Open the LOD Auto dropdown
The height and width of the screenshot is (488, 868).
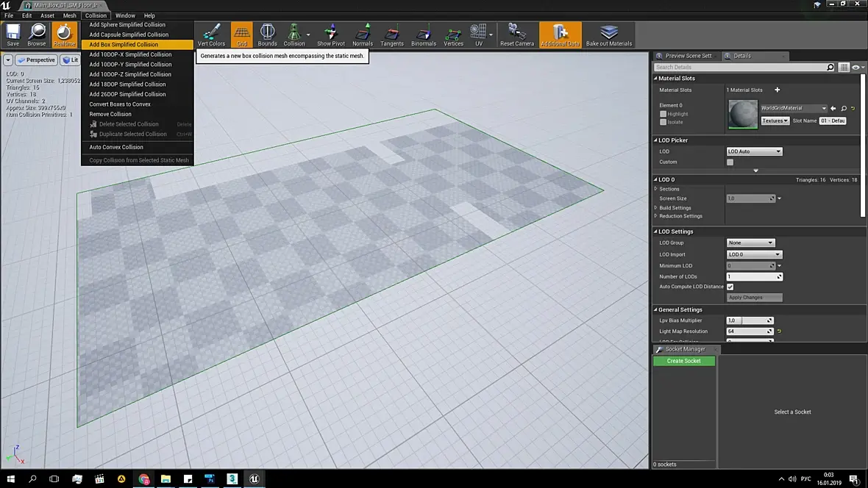tap(754, 151)
